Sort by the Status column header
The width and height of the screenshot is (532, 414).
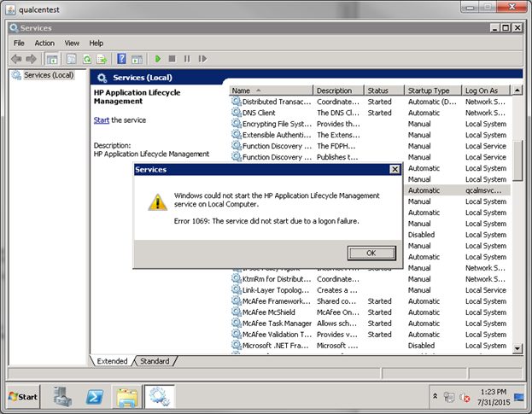coord(383,90)
